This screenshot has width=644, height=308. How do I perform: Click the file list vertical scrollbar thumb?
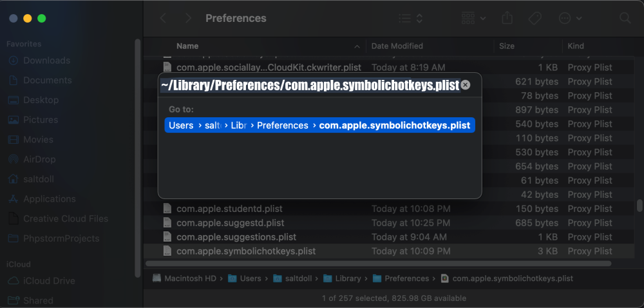639,205
